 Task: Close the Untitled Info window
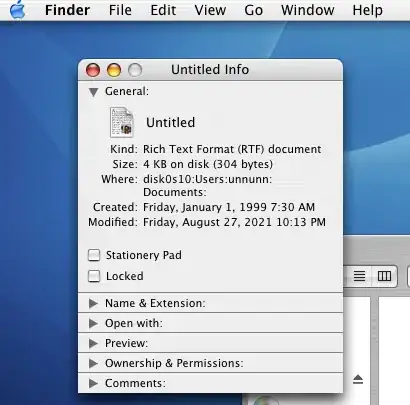click(x=93, y=70)
